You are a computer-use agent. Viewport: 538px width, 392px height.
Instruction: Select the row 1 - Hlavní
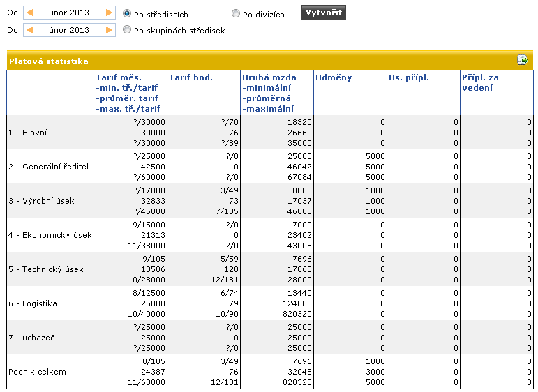tap(270, 133)
